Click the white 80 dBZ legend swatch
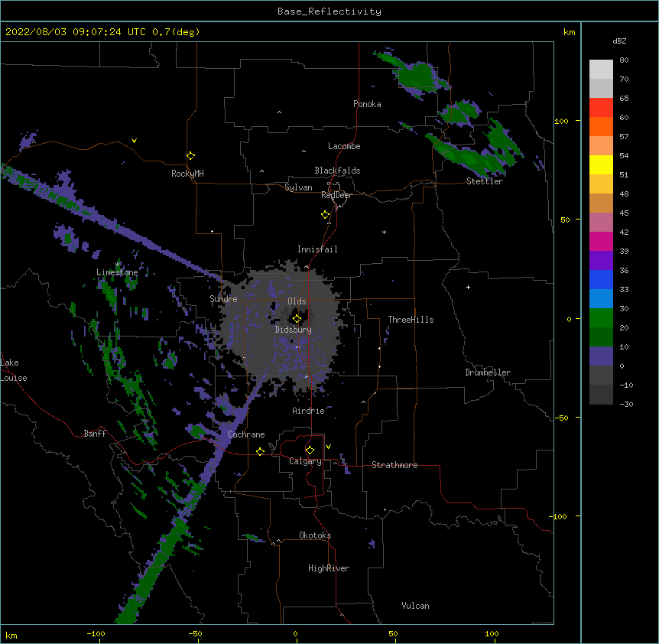The height and width of the screenshot is (644, 659). tap(601, 70)
